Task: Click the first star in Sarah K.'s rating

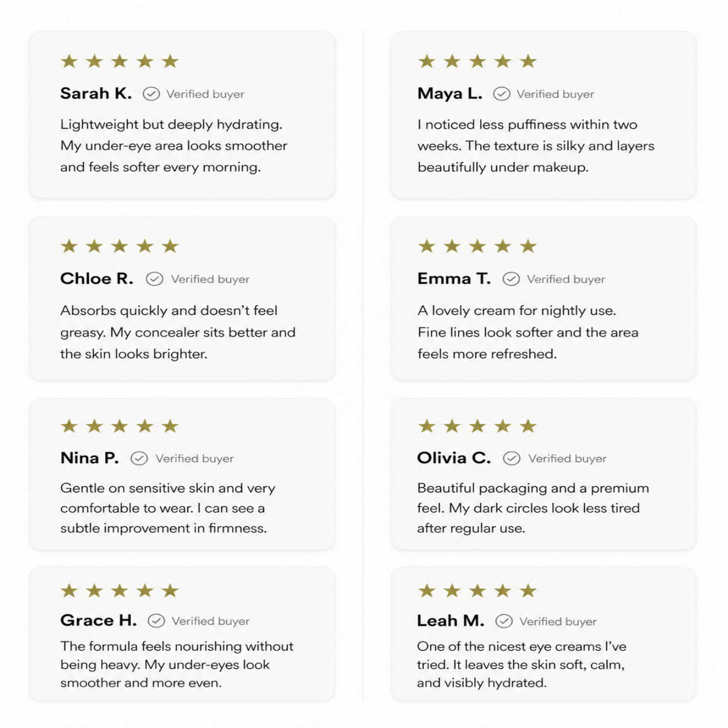Action: [x=69, y=61]
